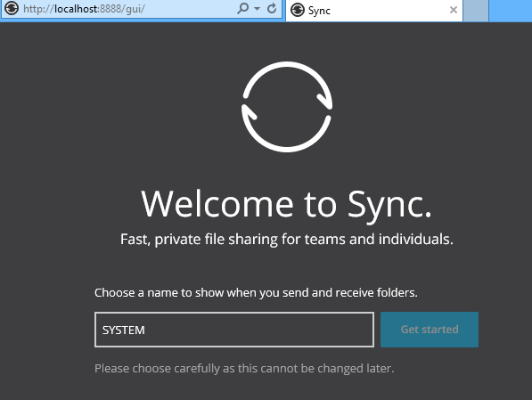Click the localhost:8888/gui/ URL in the address bar
This screenshot has height=400, width=532.
pyautogui.click(x=84, y=9)
